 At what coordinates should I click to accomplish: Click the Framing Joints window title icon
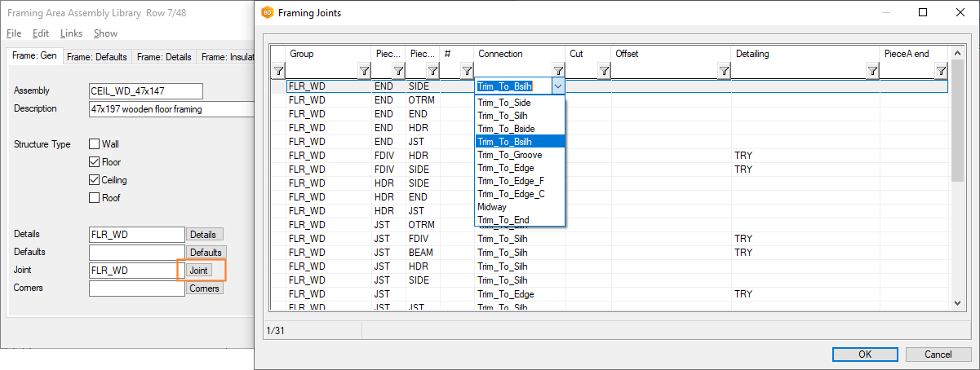click(x=267, y=13)
